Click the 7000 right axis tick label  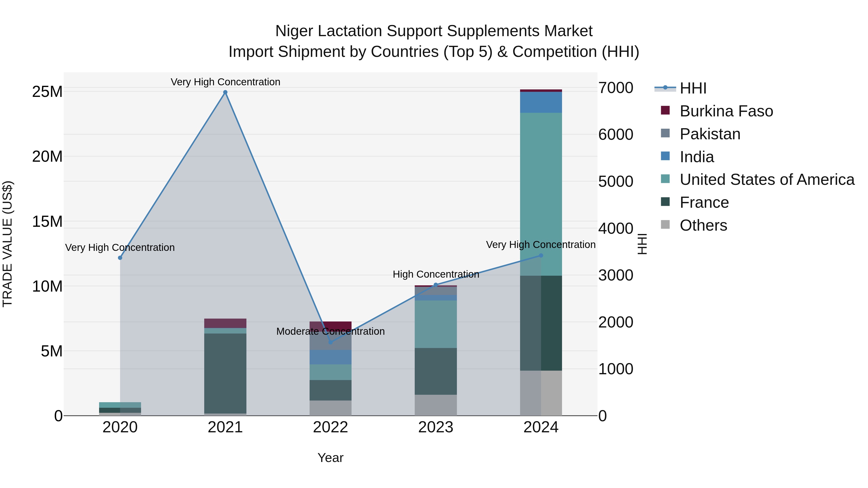pos(616,88)
